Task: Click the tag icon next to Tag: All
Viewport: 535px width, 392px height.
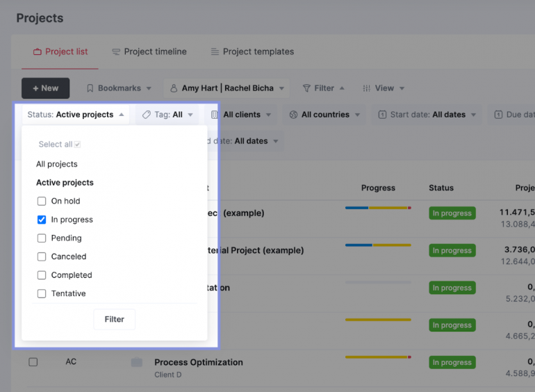Action: [x=146, y=115]
